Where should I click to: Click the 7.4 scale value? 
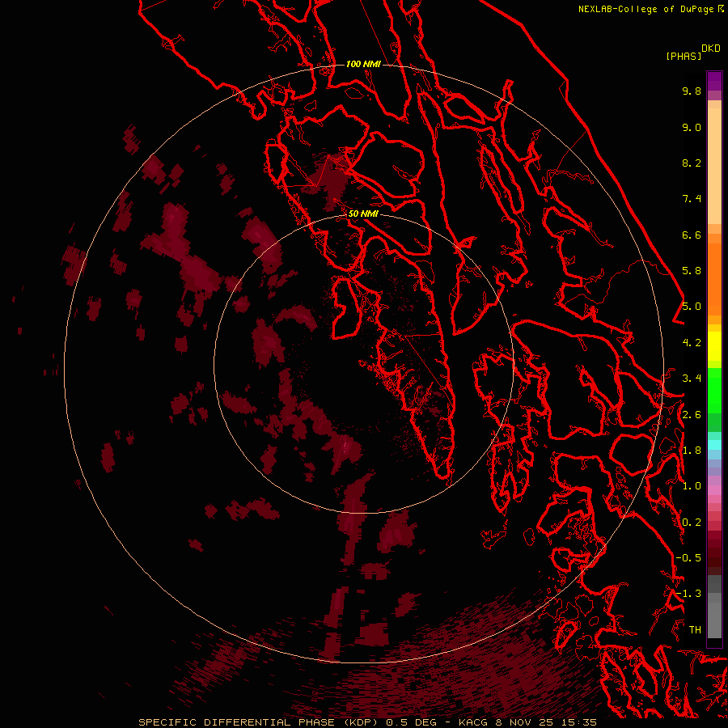(692, 199)
